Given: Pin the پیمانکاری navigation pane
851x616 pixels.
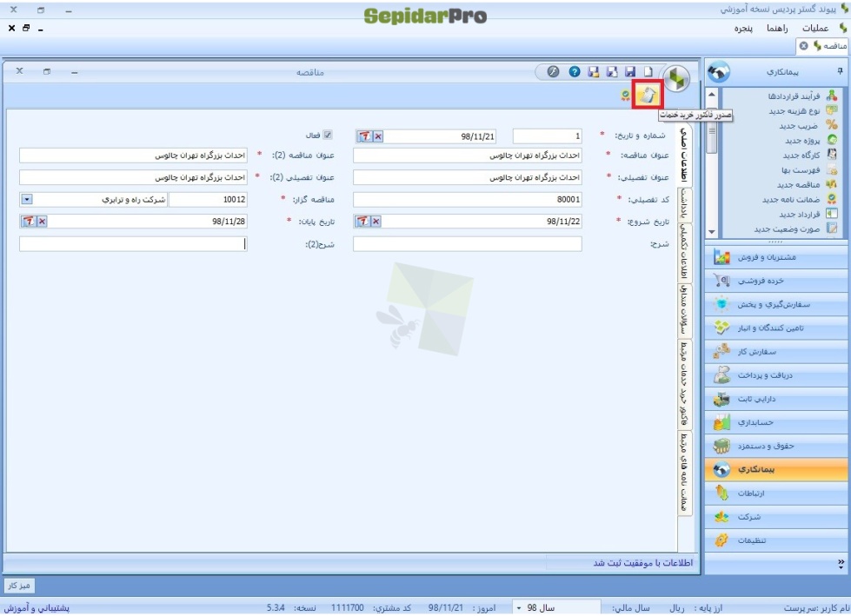Looking at the screenshot, I should tap(840, 71).
